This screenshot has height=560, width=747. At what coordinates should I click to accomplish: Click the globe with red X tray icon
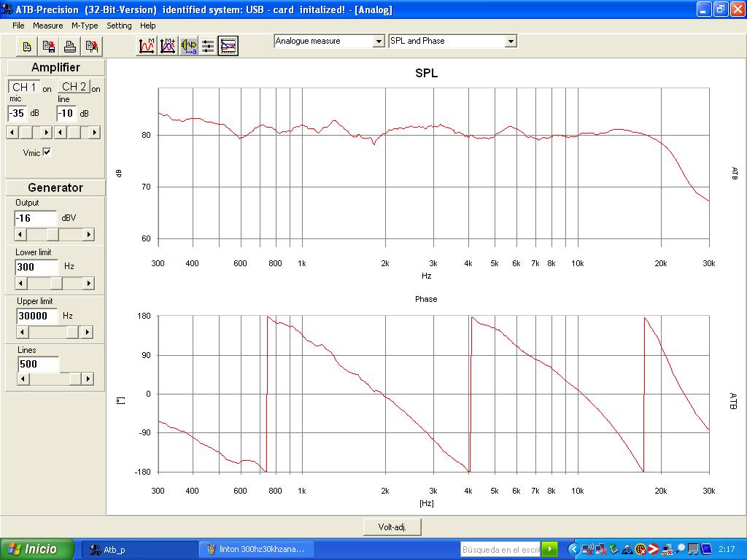640,550
